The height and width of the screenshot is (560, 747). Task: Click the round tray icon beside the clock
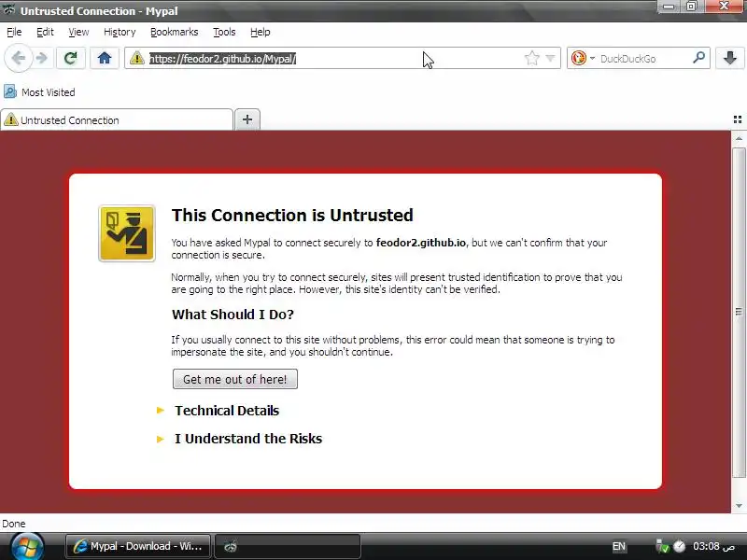(680, 546)
